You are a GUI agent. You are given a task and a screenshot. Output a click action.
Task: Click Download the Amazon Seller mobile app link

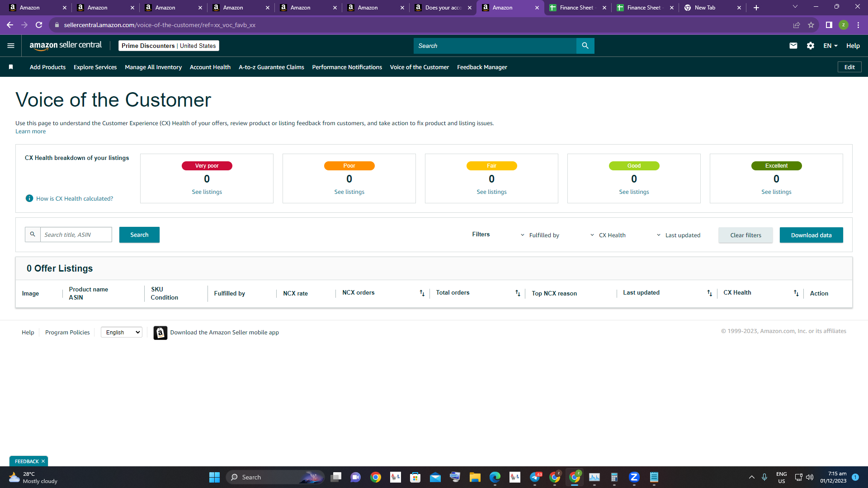click(x=224, y=332)
